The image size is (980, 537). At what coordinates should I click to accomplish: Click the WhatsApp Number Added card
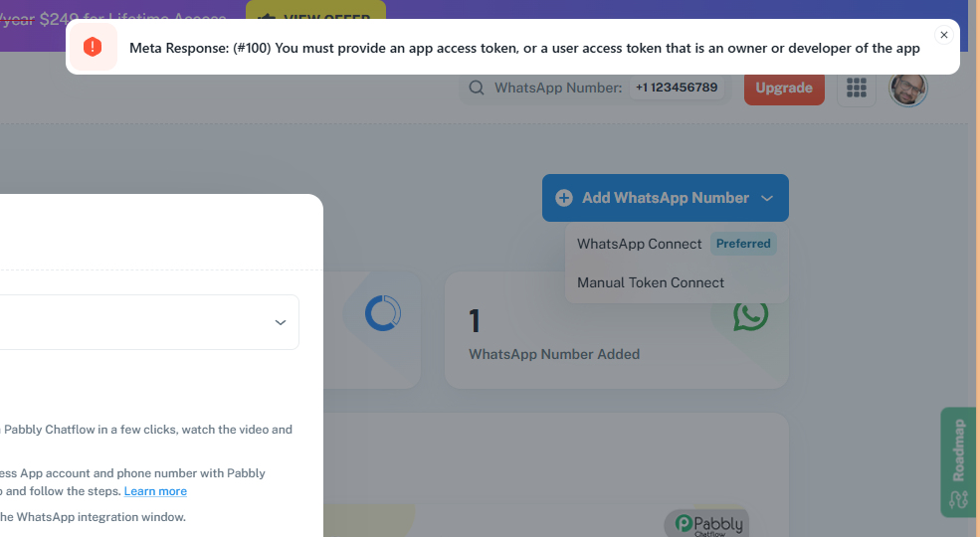[x=616, y=330]
